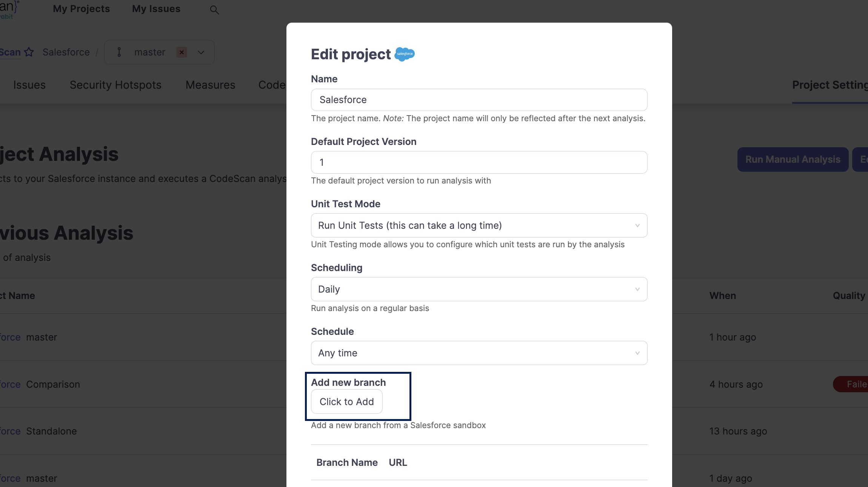
Task: Click the red X badge next to master
Action: pos(182,52)
